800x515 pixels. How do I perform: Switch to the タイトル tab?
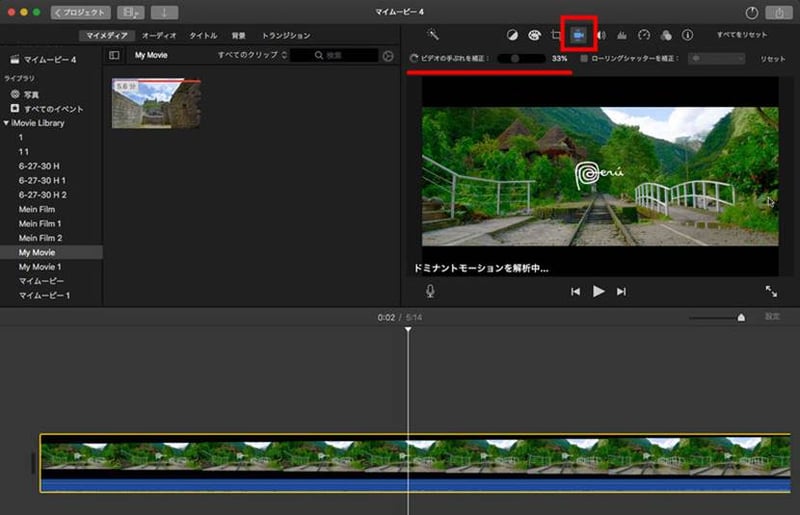click(203, 35)
